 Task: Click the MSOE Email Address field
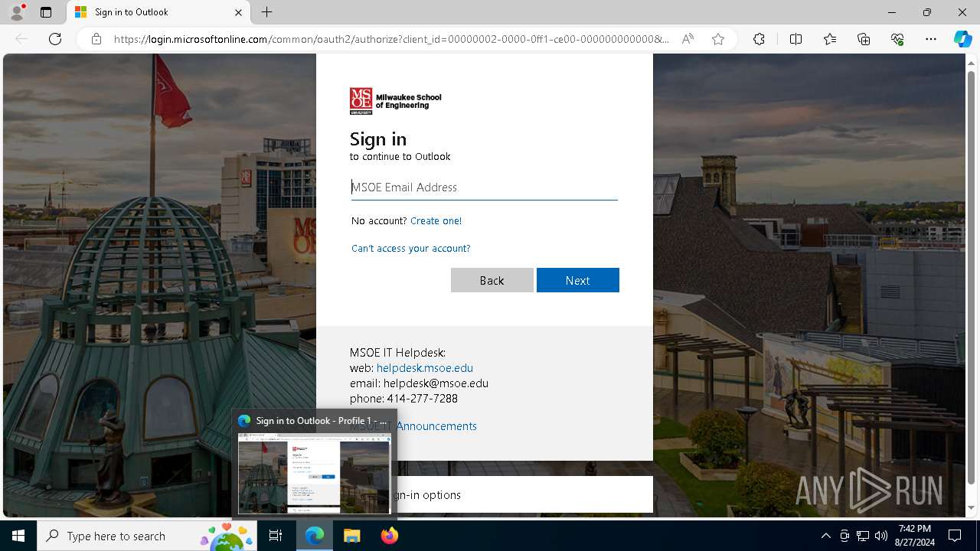coord(484,187)
